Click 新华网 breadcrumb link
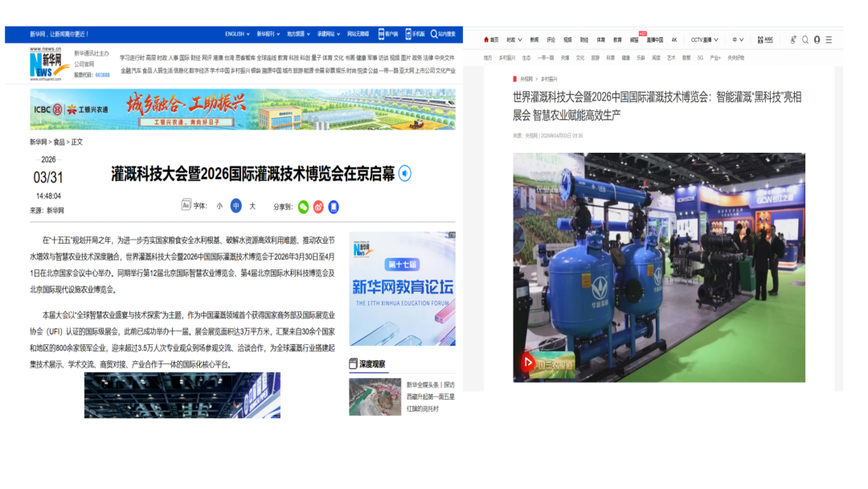The height and width of the screenshot is (489, 868). pyautogui.click(x=39, y=142)
